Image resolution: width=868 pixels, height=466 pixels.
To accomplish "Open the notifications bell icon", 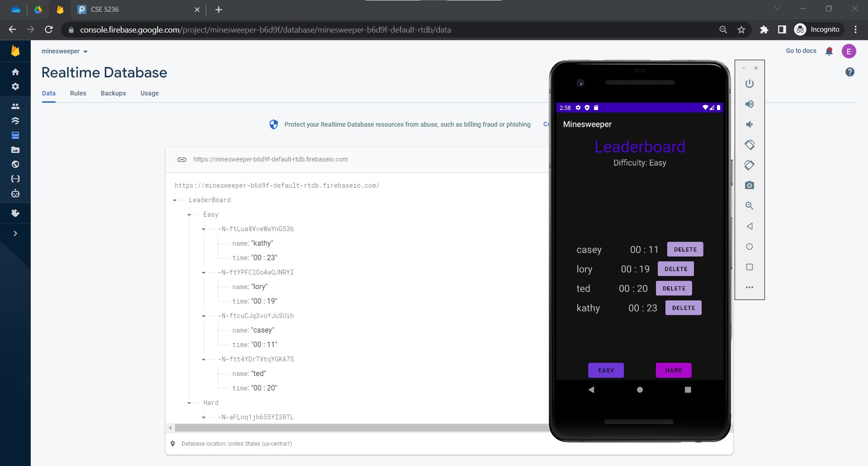I will 829,51.
